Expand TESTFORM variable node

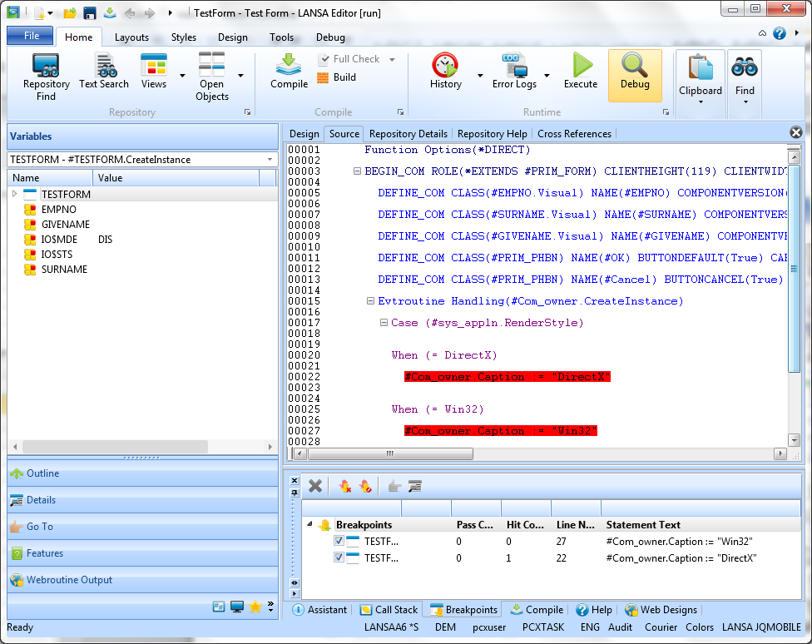[x=14, y=194]
